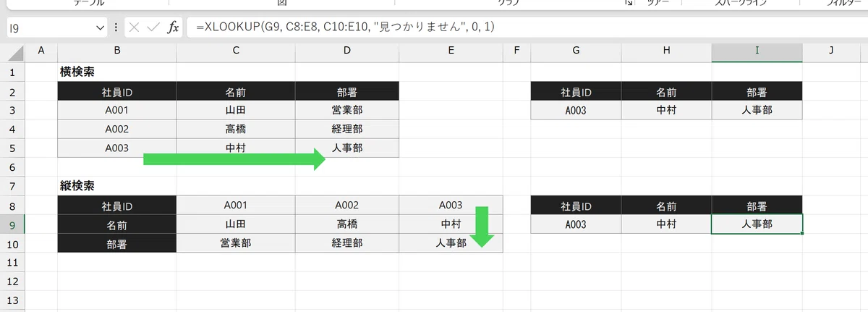Click cell D5 containing 人事部
This screenshot has width=868, height=312.
346,148
